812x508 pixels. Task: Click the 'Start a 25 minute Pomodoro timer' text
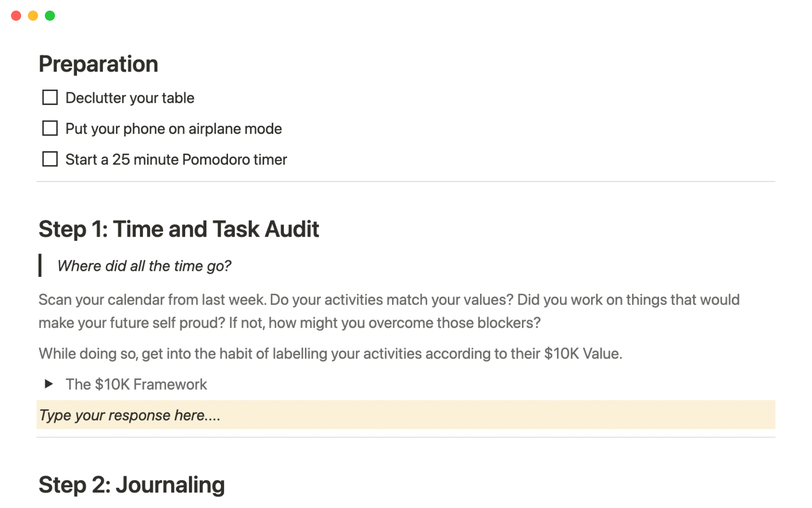[x=176, y=160]
